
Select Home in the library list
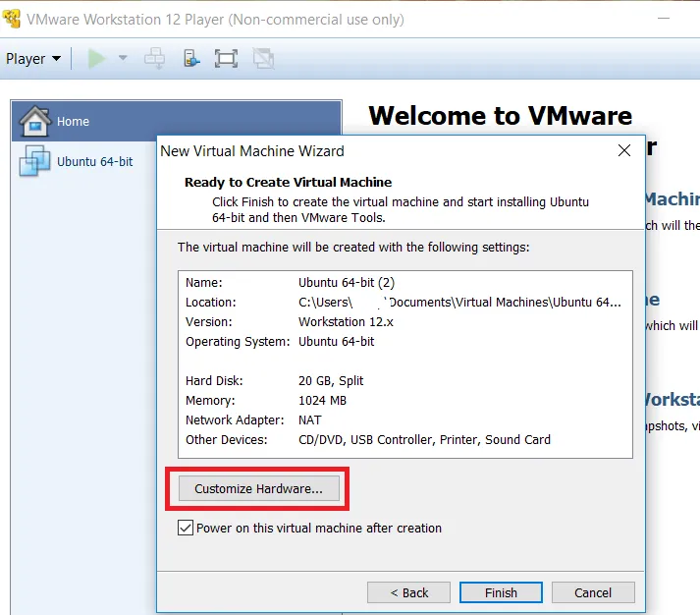click(177, 121)
